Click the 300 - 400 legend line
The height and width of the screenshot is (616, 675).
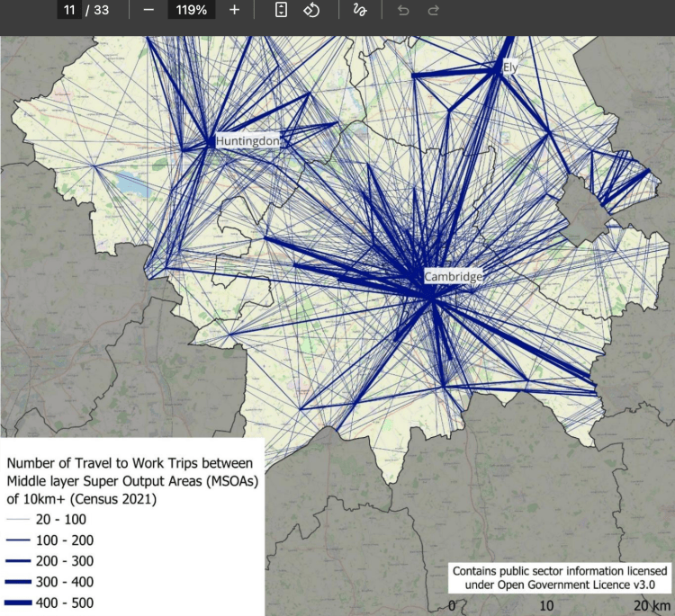click(x=18, y=582)
